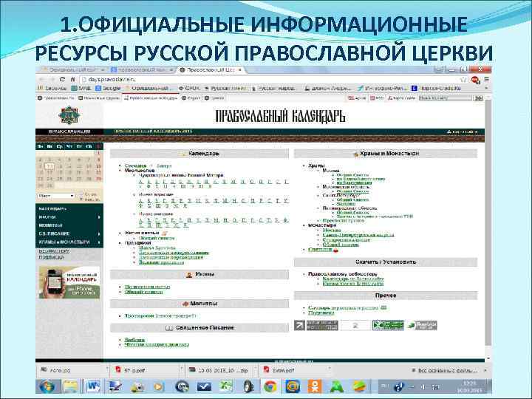
Task: Show all downloads link in download bar
Action: tap(445, 370)
